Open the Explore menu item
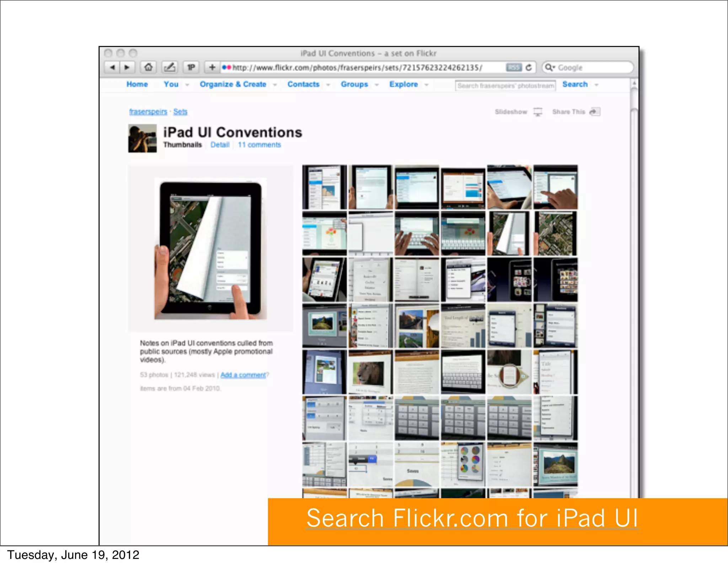Screen dimensions: 728x566 pos(403,84)
